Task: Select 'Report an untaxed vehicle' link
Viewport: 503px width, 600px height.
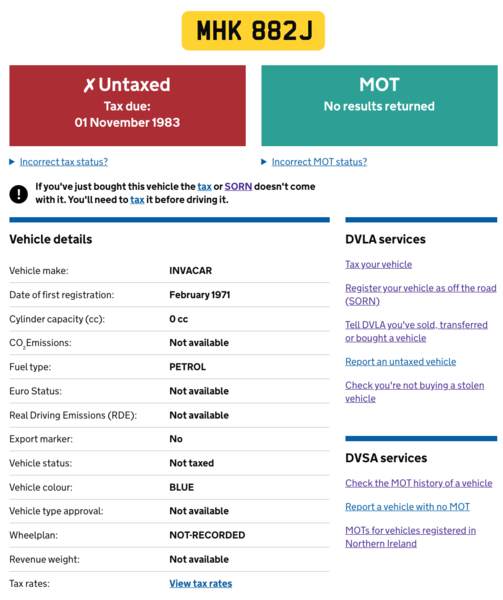Action: click(x=401, y=362)
